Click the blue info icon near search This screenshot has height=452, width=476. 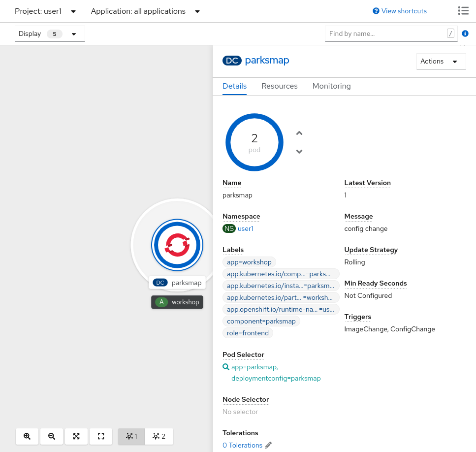[x=465, y=33]
